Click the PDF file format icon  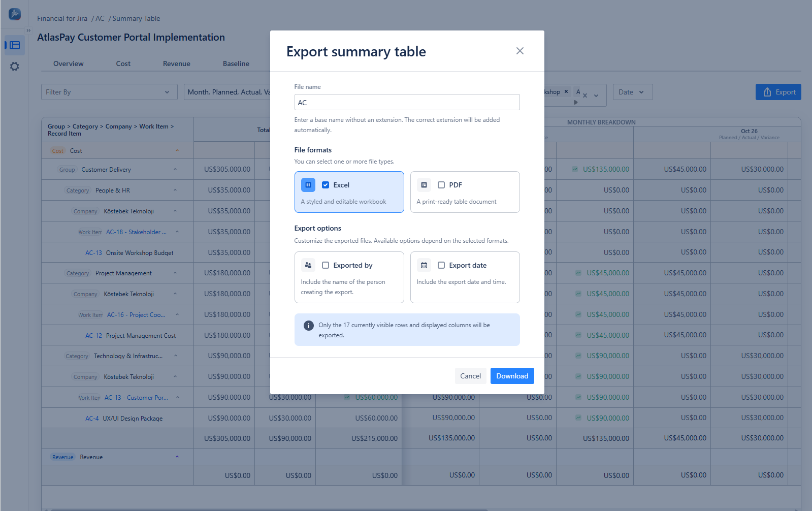[x=424, y=185]
